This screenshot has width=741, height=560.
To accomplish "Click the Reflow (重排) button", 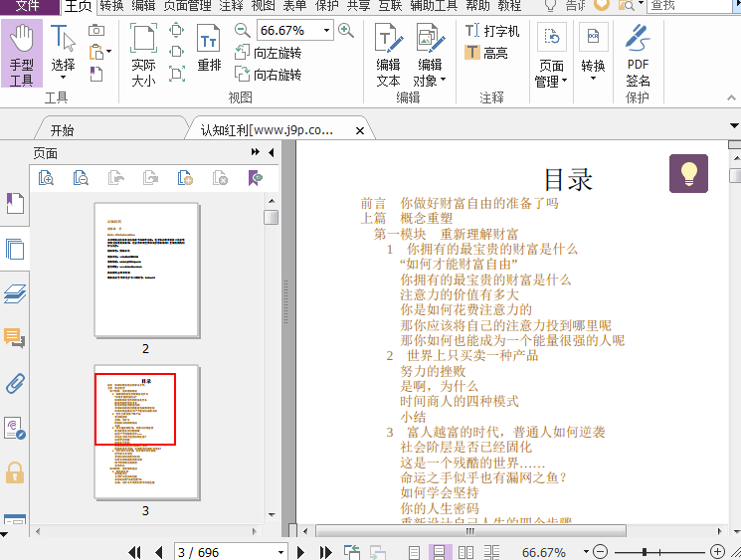I will [x=209, y=48].
